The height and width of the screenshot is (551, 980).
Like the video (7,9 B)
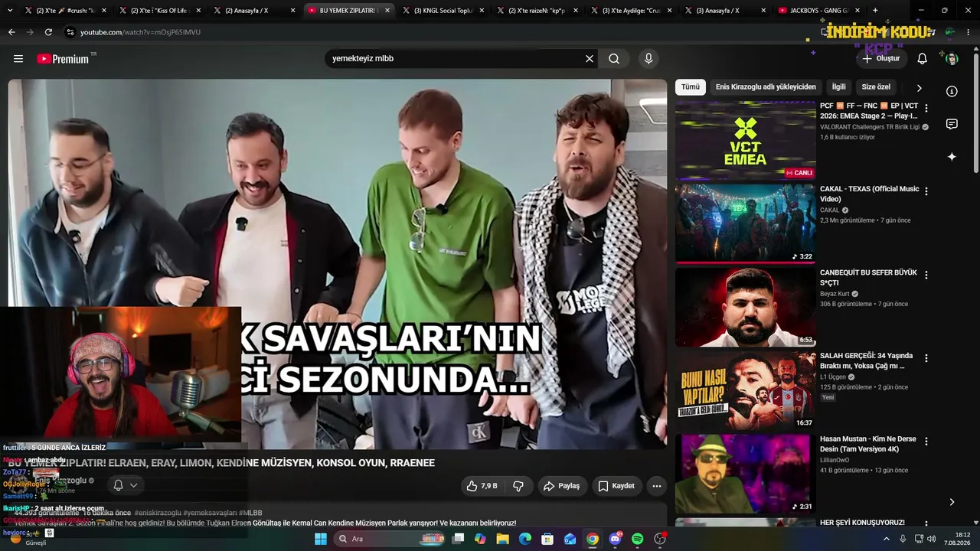pyautogui.click(x=482, y=486)
